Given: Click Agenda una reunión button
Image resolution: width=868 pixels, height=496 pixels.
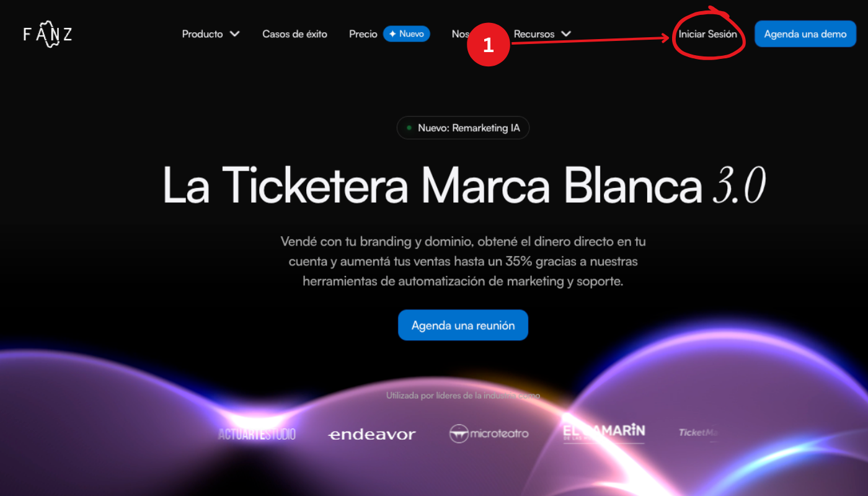Looking at the screenshot, I should [x=463, y=325].
